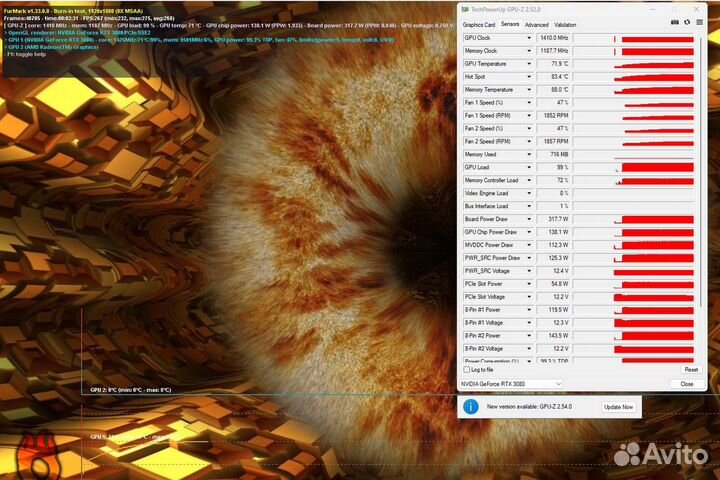Expand the Hot Spot sensor dropdown

[529, 77]
